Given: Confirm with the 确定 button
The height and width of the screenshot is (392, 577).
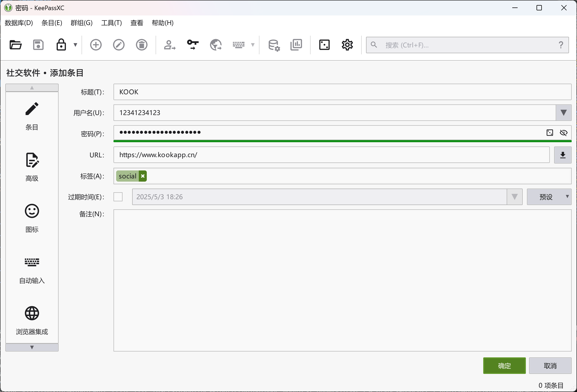Looking at the screenshot, I should [504, 366].
